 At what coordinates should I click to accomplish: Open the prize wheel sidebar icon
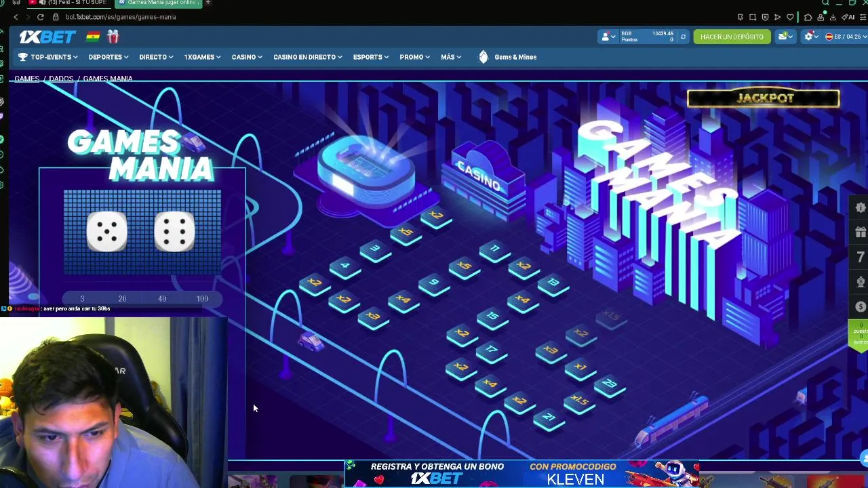(861, 281)
